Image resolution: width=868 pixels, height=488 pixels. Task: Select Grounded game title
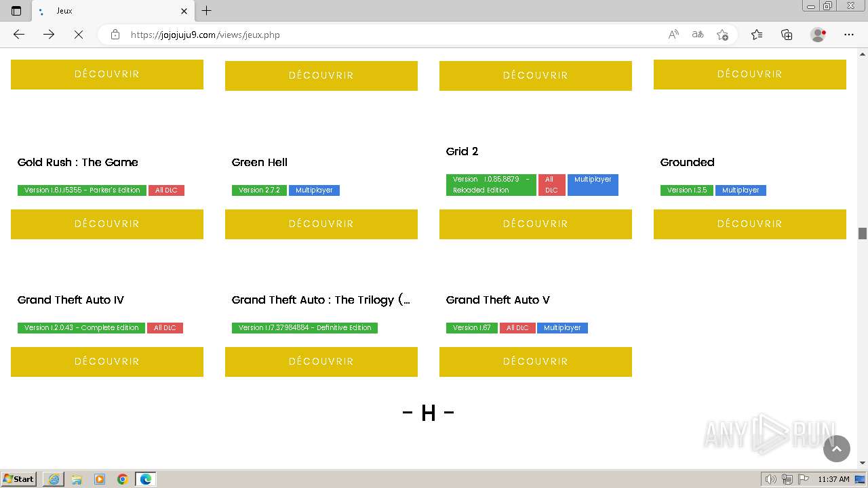coord(688,162)
